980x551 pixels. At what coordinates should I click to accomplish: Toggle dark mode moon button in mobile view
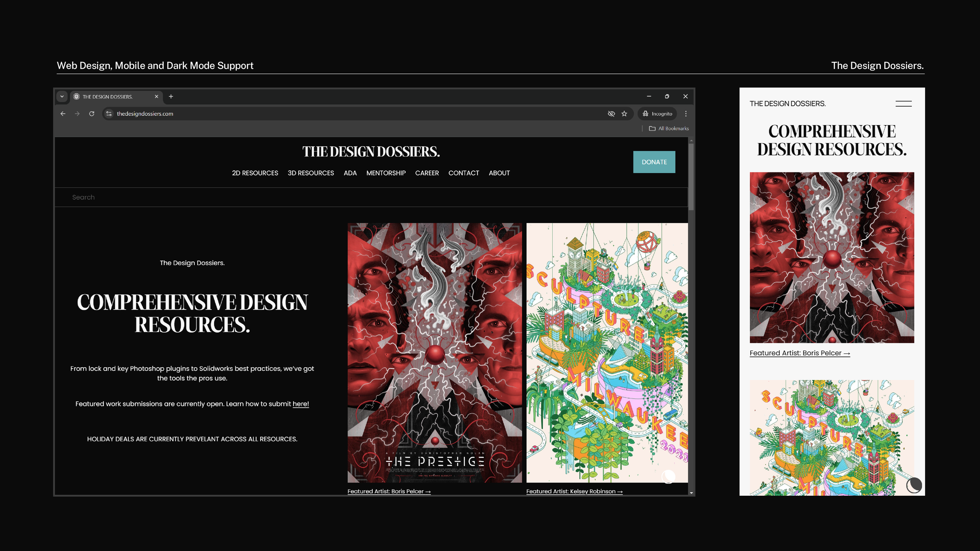click(x=914, y=485)
